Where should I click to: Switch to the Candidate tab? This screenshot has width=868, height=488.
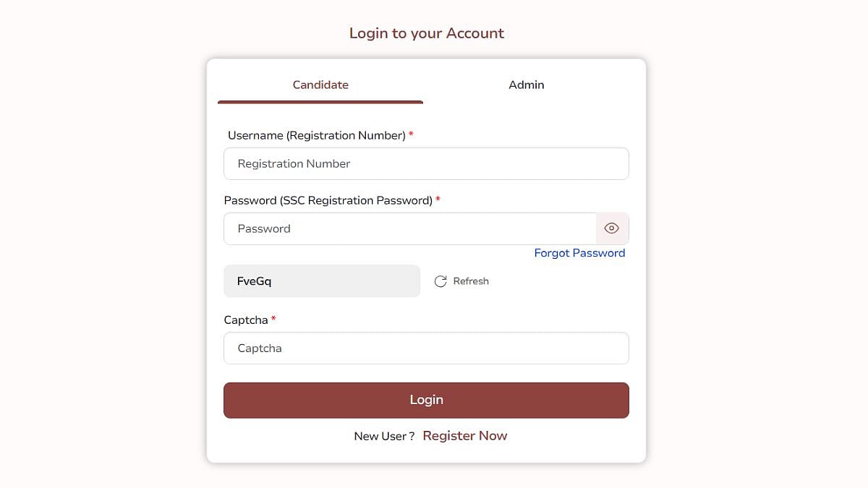[320, 85]
